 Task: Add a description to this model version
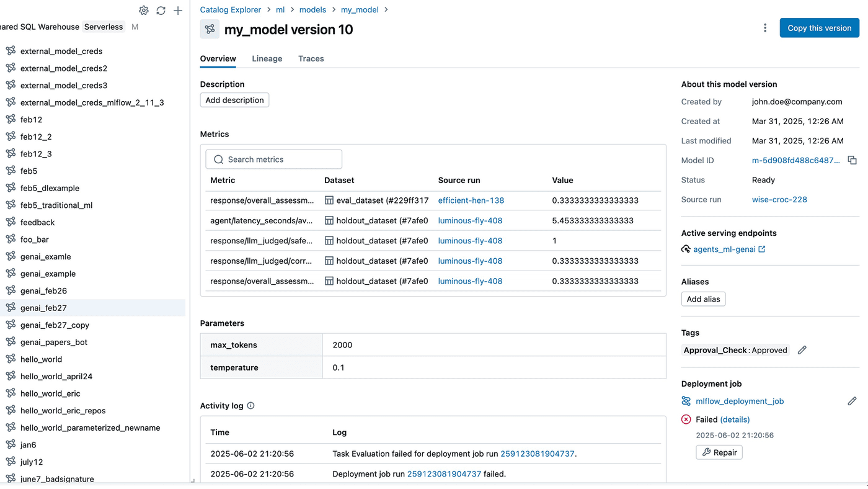tap(234, 100)
